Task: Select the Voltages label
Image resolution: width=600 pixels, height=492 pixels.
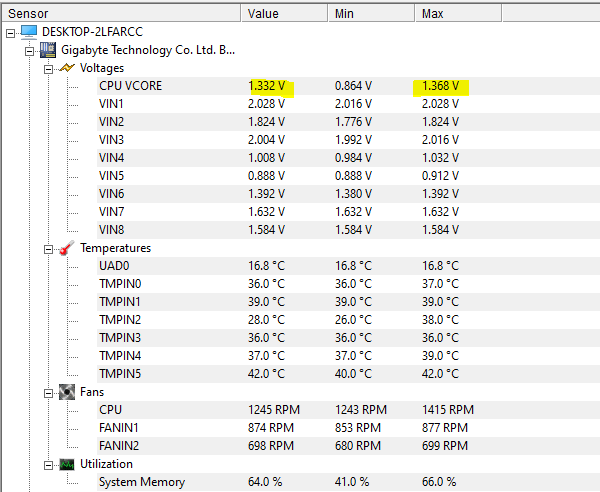Action: 102,68
